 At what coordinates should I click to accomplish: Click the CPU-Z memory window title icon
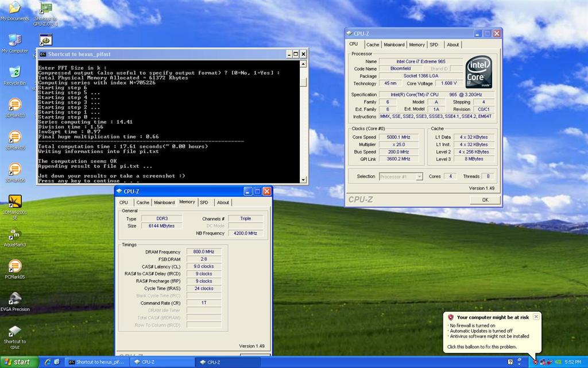coord(119,191)
